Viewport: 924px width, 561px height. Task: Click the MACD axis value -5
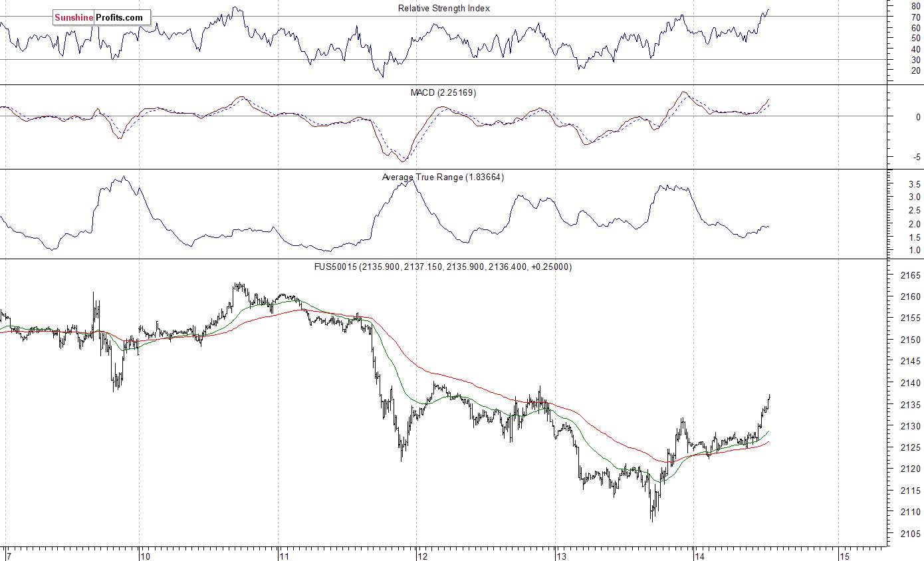(x=917, y=158)
